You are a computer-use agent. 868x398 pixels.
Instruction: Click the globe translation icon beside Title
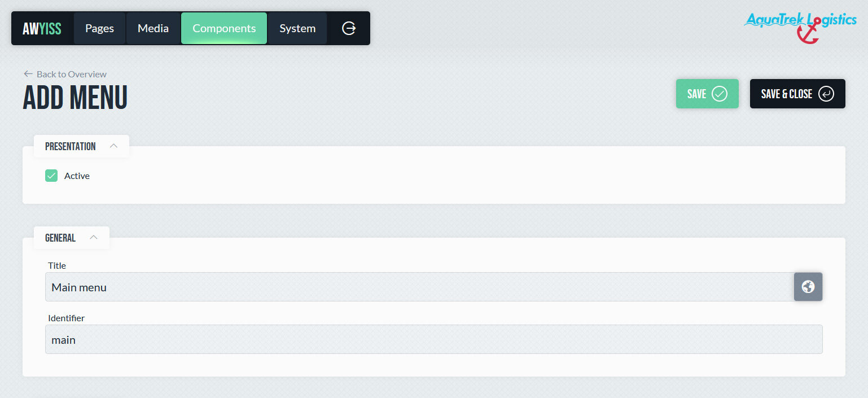808,287
